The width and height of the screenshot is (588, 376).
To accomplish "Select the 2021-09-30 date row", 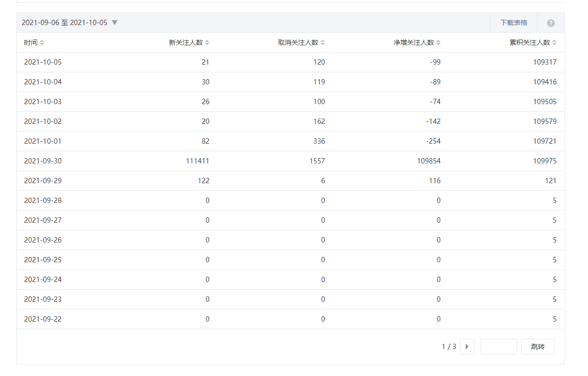I will point(43,161).
